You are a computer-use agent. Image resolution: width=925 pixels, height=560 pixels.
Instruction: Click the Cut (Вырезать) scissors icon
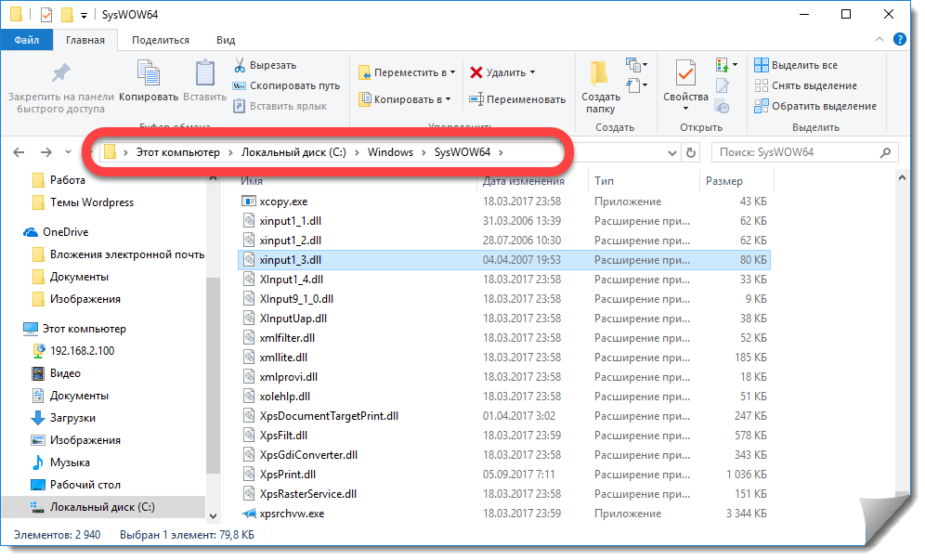(x=239, y=65)
